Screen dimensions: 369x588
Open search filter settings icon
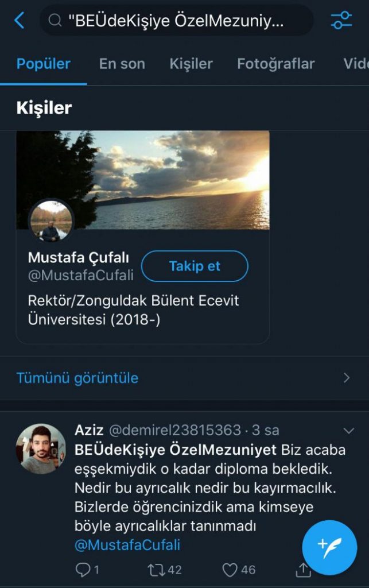[341, 21]
